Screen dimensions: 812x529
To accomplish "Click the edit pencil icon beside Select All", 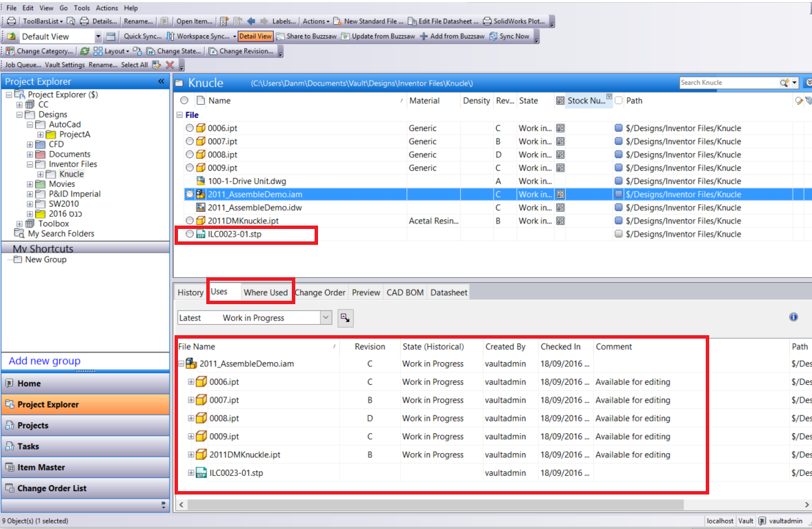I will pos(157,65).
